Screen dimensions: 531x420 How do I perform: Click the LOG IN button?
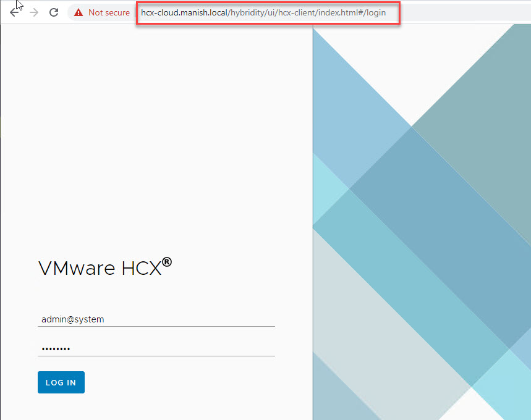pos(61,382)
